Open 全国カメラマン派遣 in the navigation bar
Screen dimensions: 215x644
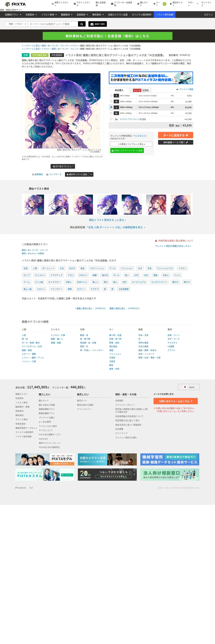click(x=118, y=15)
